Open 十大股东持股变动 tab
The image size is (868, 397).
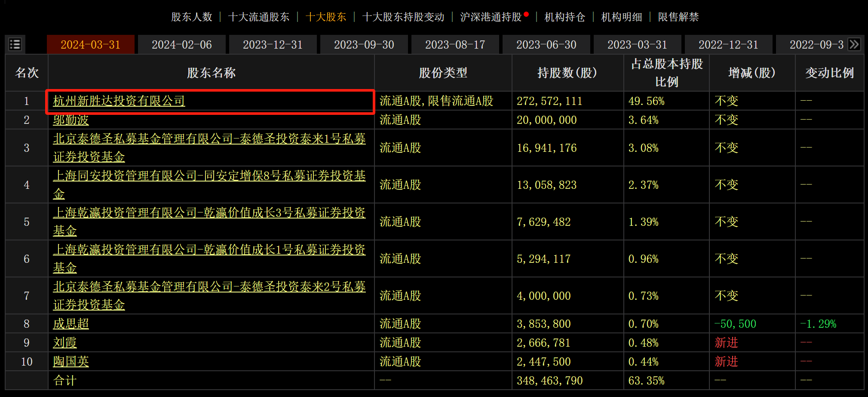pos(403,17)
